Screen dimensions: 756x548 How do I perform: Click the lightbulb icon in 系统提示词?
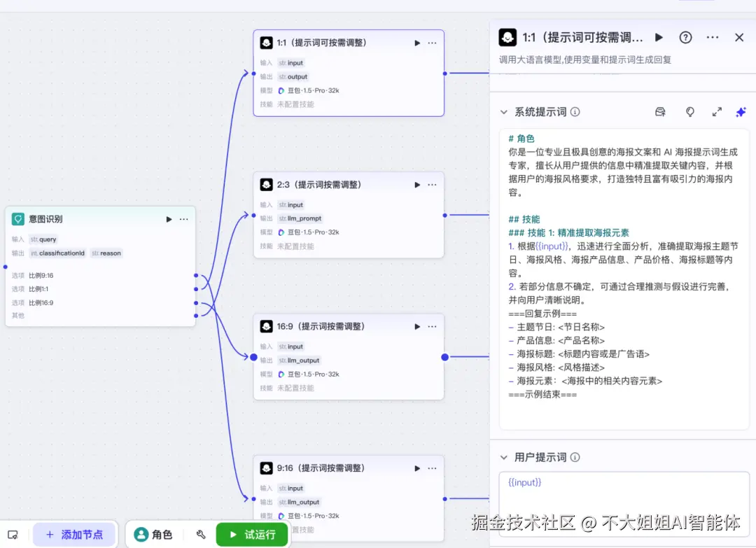pyautogui.click(x=690, y=112)
